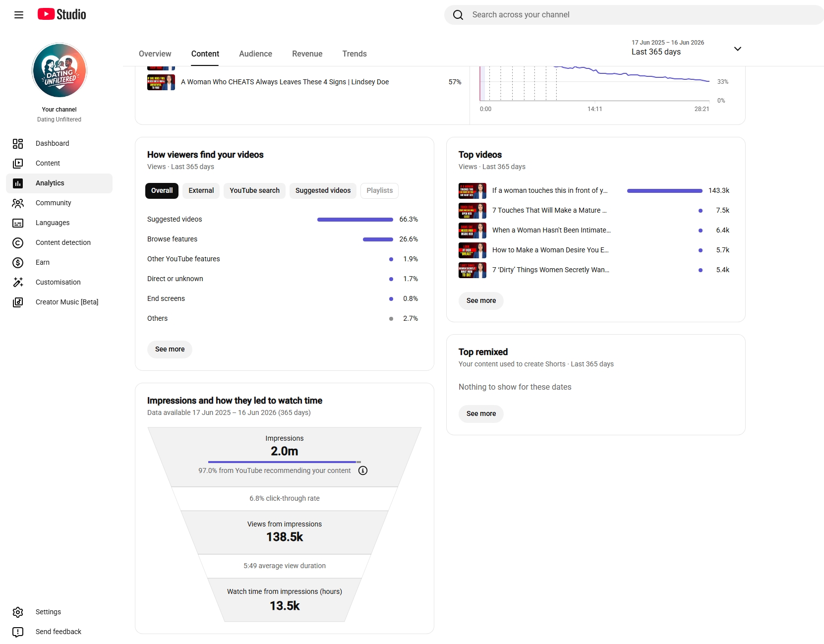Click See more under Top videos
This screenshot has width=824, height=644.
pyautogui.click(x=481, y=301)
